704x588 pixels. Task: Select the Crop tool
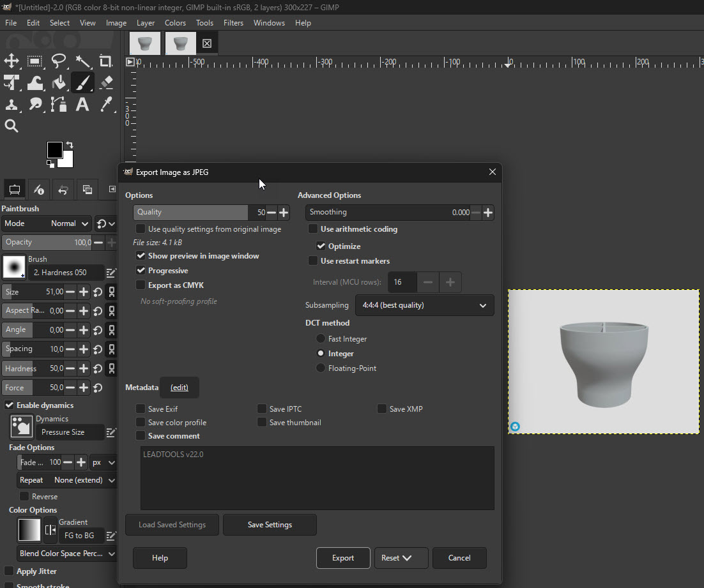point(105,61)
